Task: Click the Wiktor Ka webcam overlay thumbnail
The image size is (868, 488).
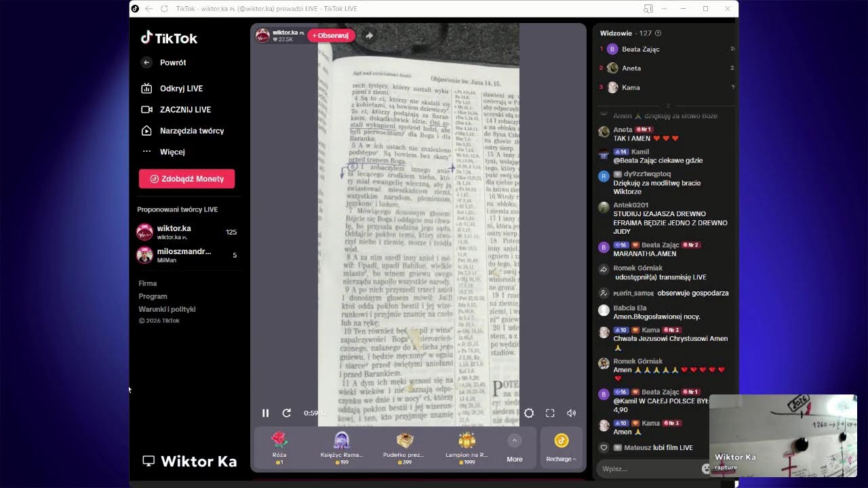Action: coord(783,436)
